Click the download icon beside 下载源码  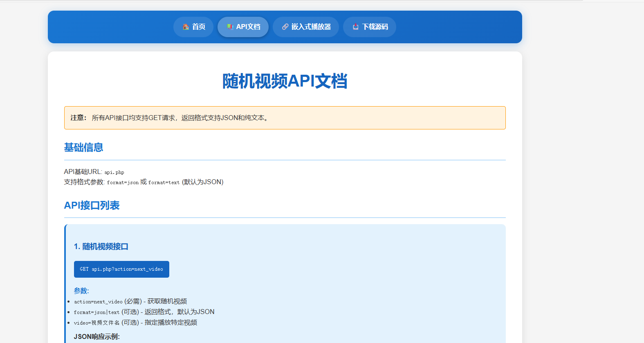356,27
